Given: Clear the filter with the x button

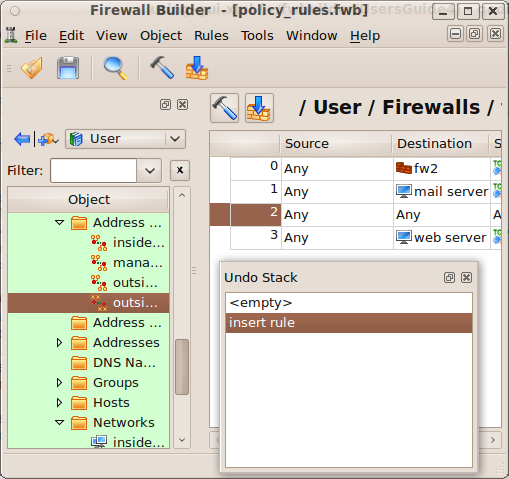Looking at the screenshot, I should tap(180, 170).
